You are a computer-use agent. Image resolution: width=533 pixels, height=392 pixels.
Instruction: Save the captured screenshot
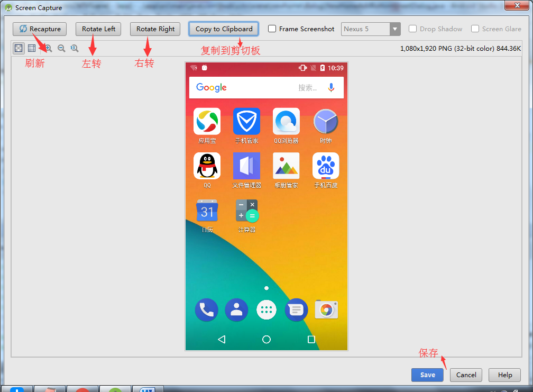click(427, 375)
